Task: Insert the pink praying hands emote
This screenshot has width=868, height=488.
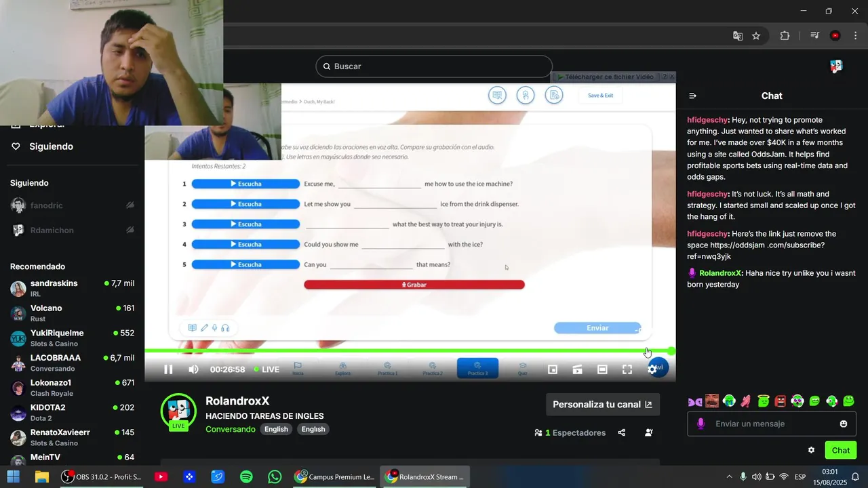Action: (746, 401)
